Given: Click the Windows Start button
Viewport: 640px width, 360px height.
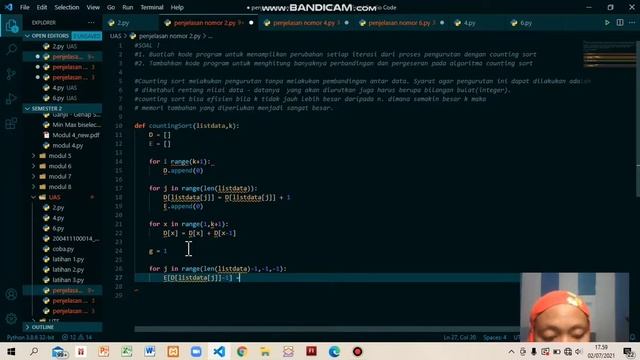Looking at the screenshot, I should coord(11,351).
